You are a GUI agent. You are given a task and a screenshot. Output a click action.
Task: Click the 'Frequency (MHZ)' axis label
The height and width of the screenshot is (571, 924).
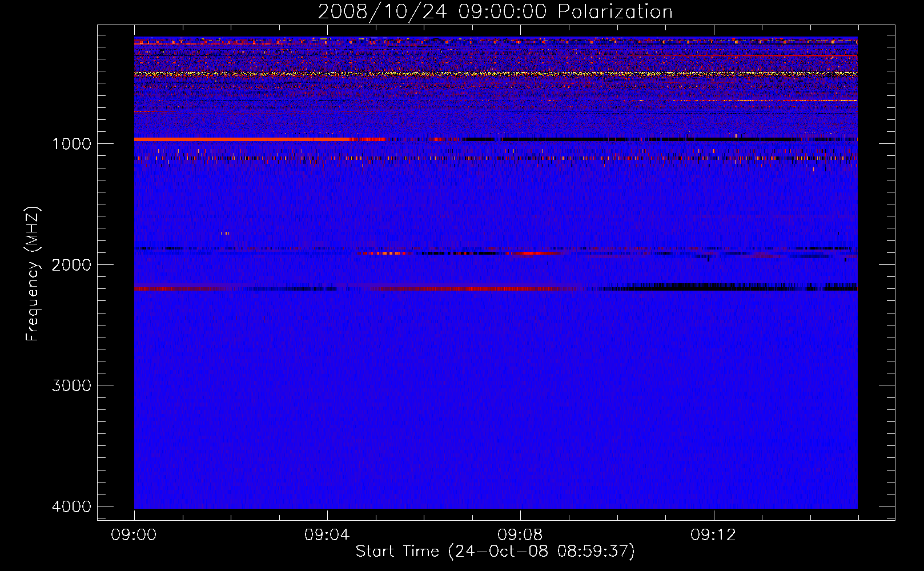33,274
